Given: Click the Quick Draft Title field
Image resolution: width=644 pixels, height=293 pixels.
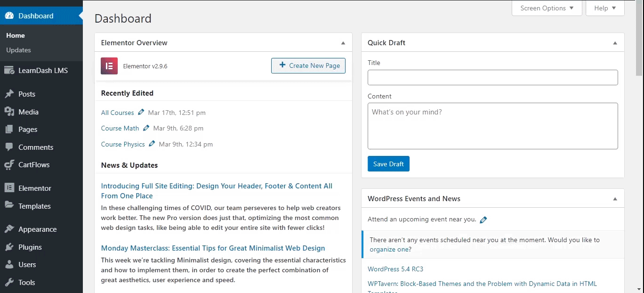Looking at the screenshot, I should pos(492,78).
